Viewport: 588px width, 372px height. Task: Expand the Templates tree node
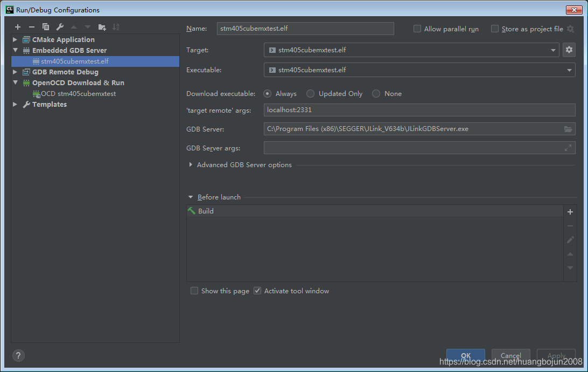coord(15,105)
